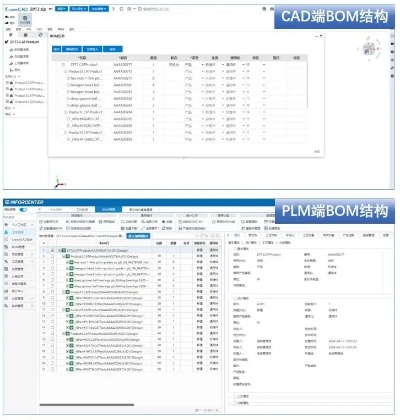The height and width of the screenshot is (420, 400).
Task: Click the green part icon in PLM BOM row 21
Action: point(71,369)
